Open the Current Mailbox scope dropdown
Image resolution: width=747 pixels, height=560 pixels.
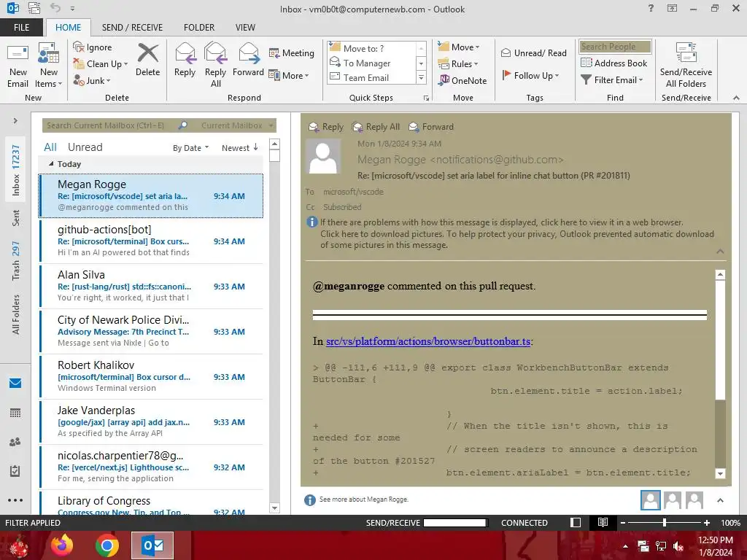(237, 125)
